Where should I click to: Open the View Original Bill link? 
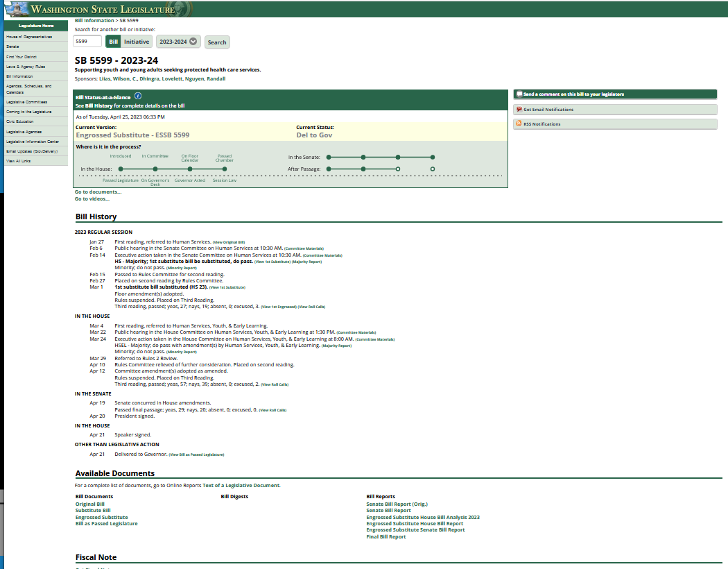[x=228, y=242]
